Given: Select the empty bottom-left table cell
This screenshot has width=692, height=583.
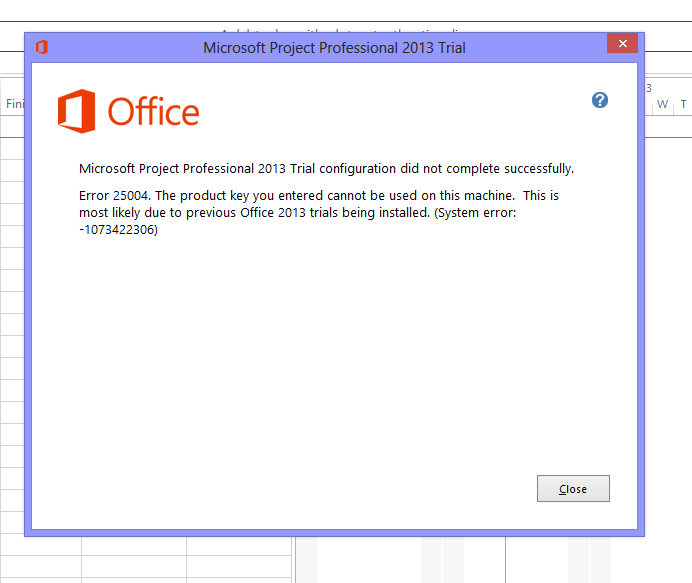Looking at the screenshot, I should click(x=41, y=566).
